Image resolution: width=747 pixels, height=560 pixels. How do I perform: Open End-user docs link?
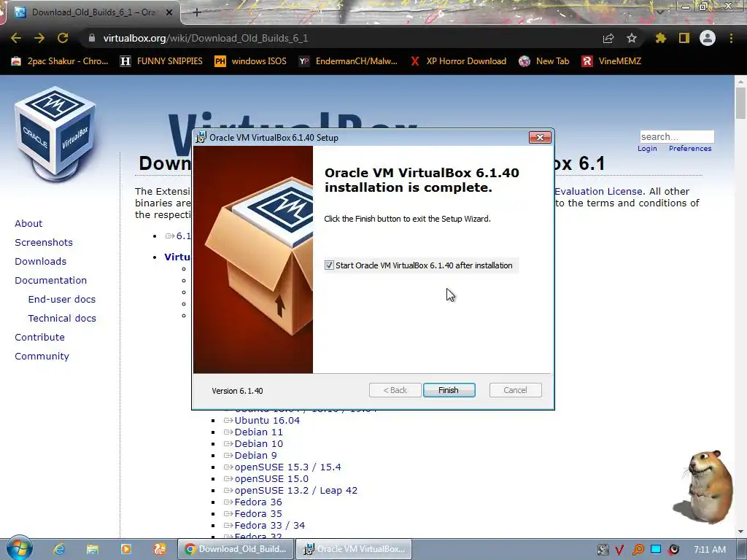(x=62, y=299)
